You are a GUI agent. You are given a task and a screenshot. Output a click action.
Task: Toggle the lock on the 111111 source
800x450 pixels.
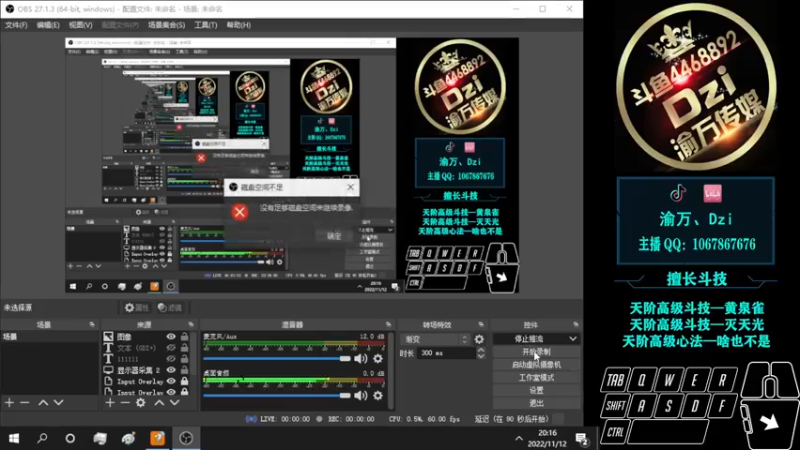coord(184,359)
